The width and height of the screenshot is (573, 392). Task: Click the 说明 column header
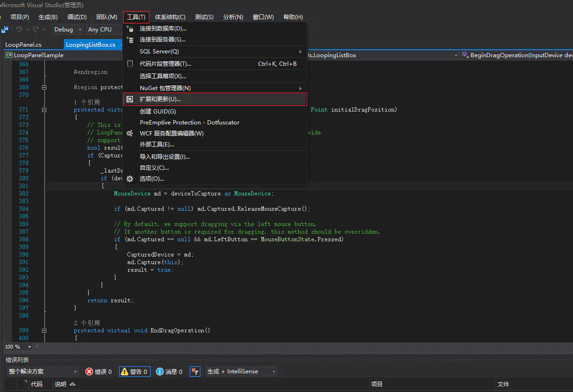pyautogui.click(x=61, y=384)
